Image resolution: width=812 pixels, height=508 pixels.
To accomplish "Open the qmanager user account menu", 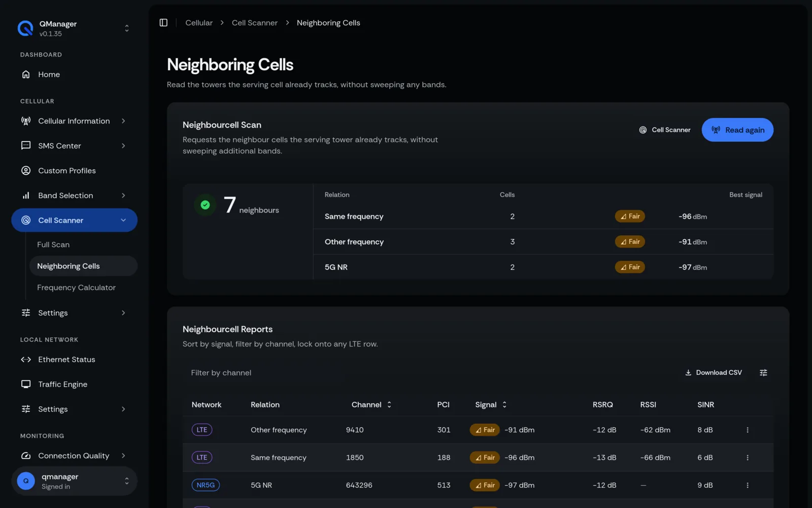I will 74,481.
